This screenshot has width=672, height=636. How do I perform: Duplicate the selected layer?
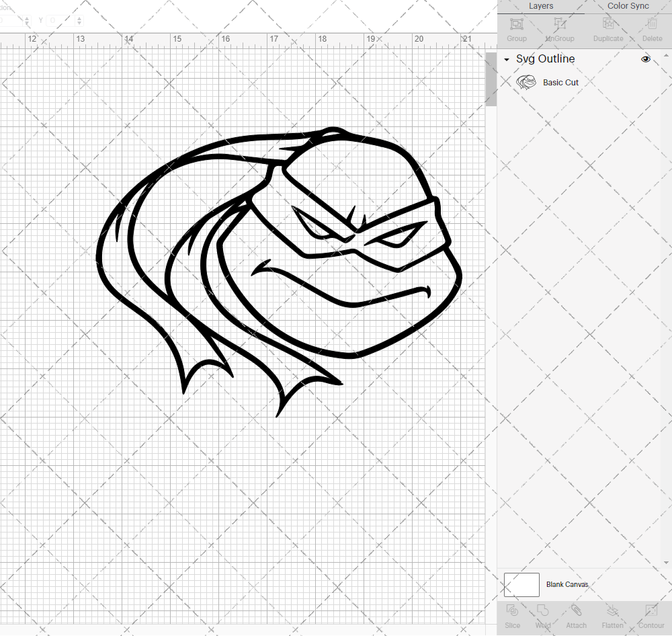tap(608, 28)
